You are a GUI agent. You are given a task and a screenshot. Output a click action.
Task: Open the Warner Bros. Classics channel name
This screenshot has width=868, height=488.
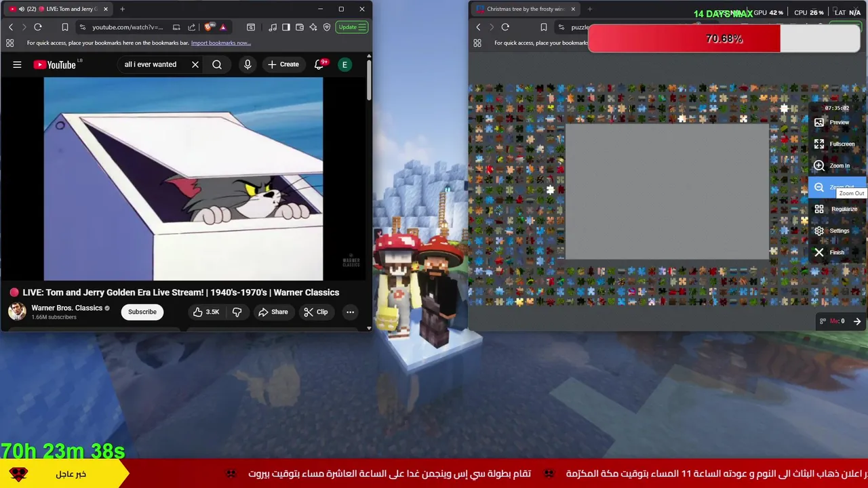[66, 308]
